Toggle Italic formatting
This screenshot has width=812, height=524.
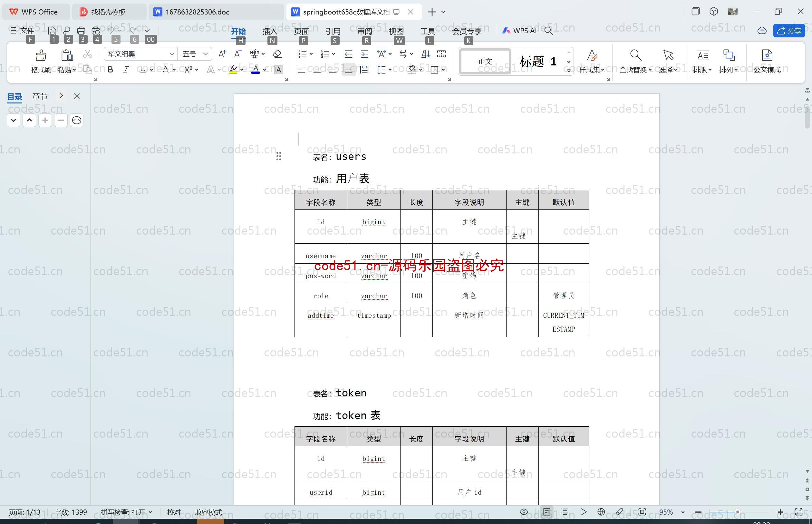[x=126, y=70]
